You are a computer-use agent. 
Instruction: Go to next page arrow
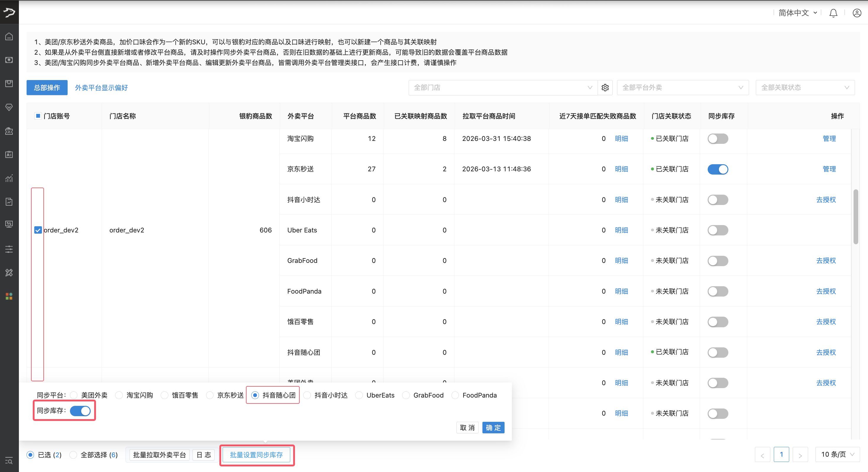[x=800, y=455]
